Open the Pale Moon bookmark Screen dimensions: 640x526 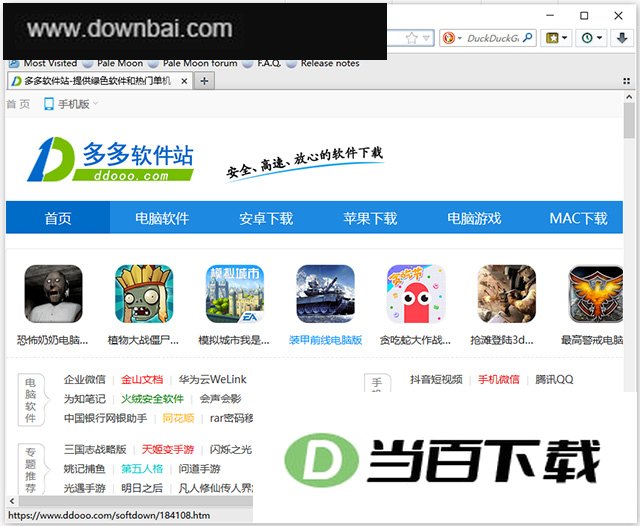[x=113, y=63]
